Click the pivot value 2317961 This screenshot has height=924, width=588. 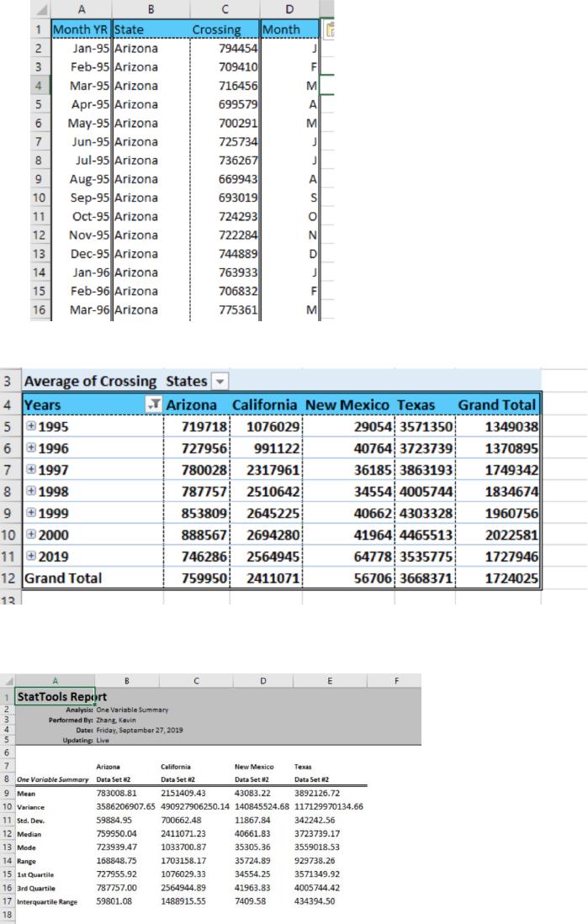click(273, 470)
